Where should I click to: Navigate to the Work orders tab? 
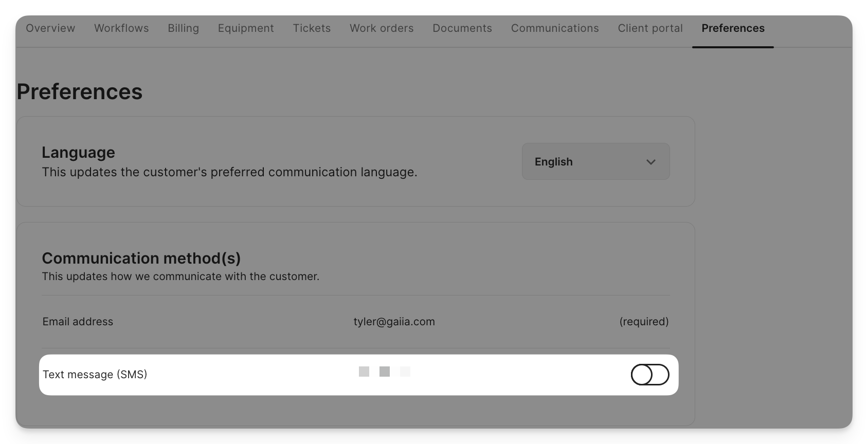[x=382, y=28]
